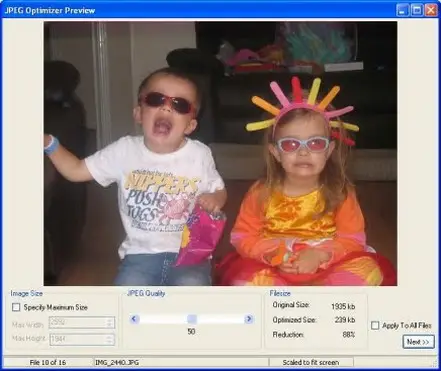
Task: Click the 'File 10 of 16' status text
Action: point(48,362)
